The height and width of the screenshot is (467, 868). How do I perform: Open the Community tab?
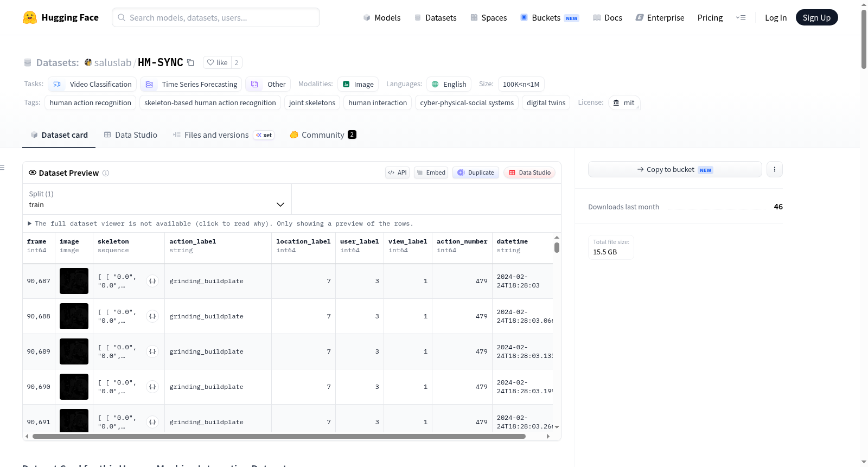pos(323,135)
